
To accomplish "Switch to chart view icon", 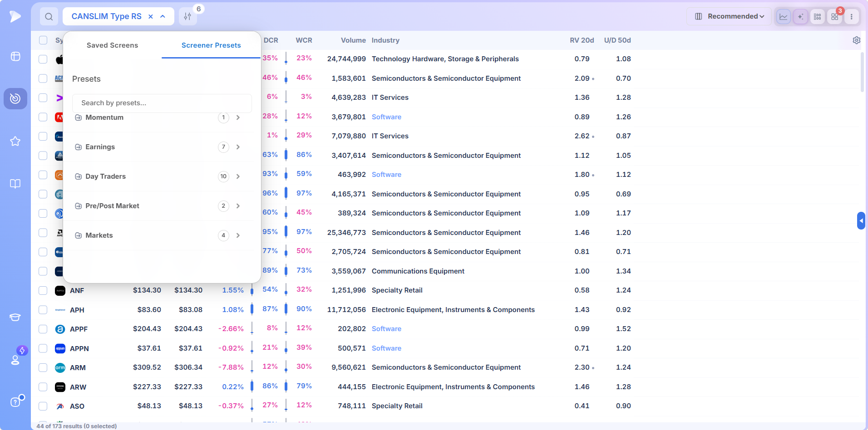I will pos(784,16).
